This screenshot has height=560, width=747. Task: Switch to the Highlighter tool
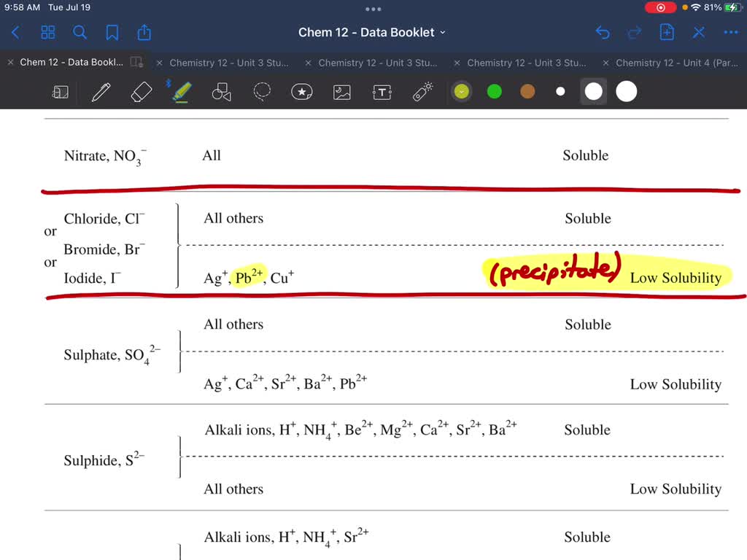pyautogui.click(x=181, y=91)
